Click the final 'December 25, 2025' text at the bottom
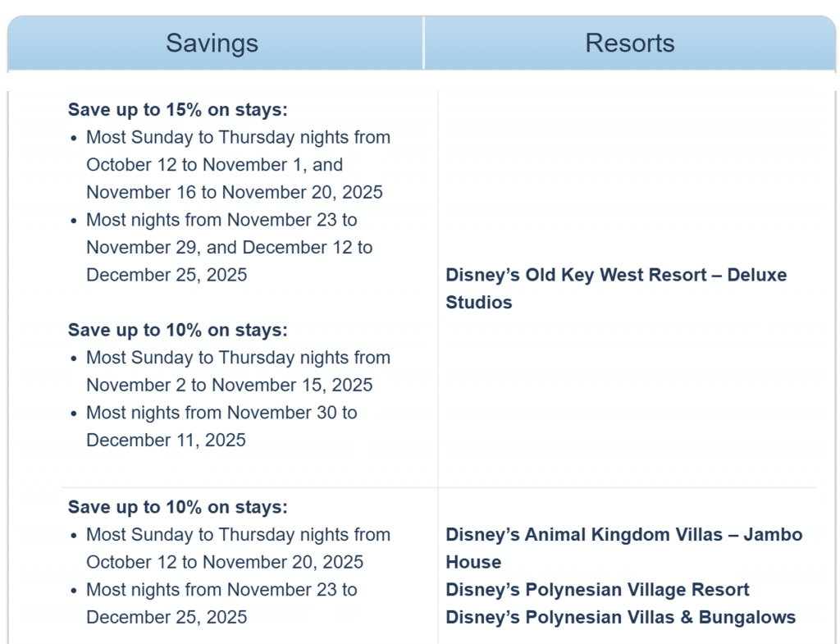Viewport: 840px width, 644px height. coord(167,617)
